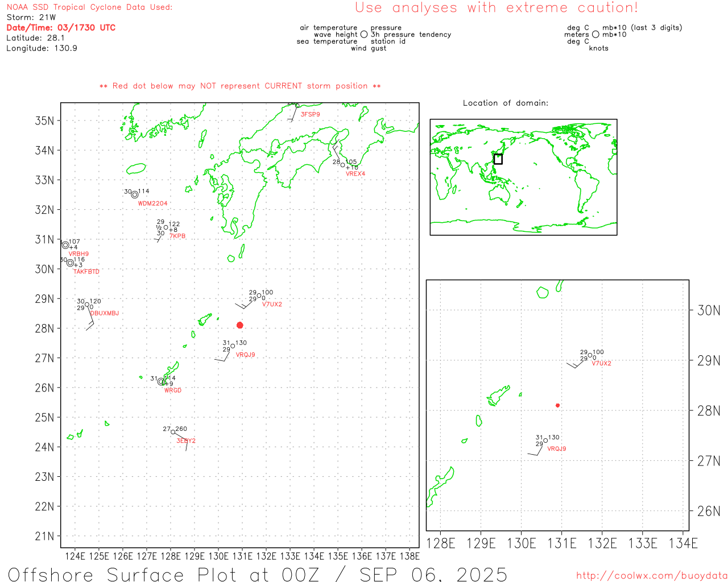Click the legend station circle symbol
The image size is (728, 582).
click(364, 35)
